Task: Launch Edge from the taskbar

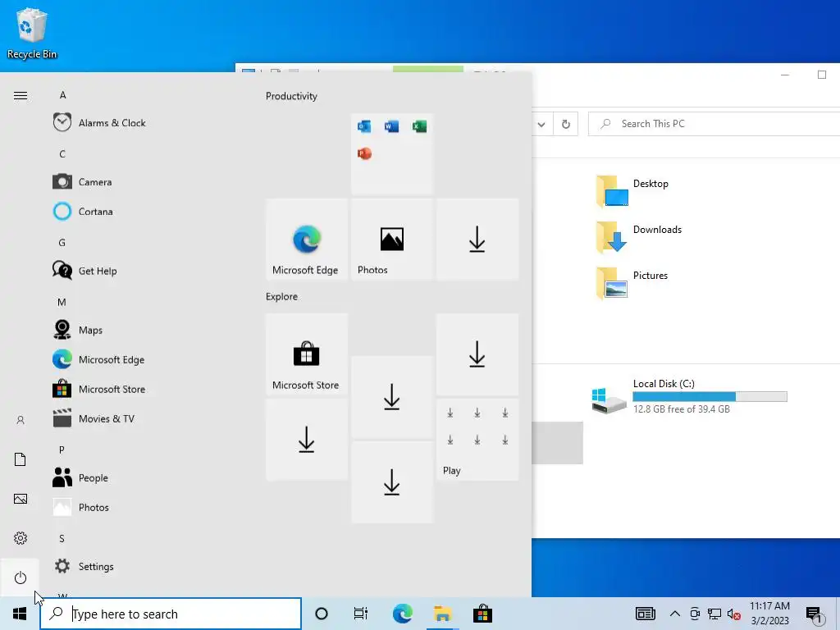Action: point(402,614)
